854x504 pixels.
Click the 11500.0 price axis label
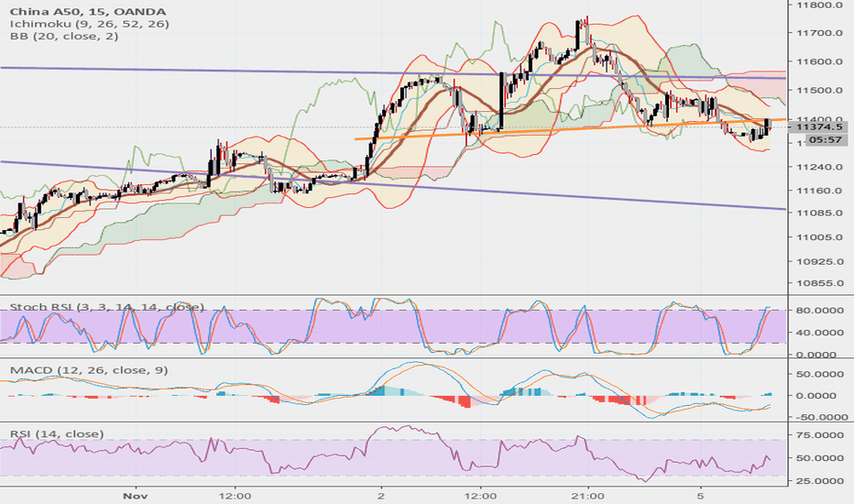[x=819, y=90]
